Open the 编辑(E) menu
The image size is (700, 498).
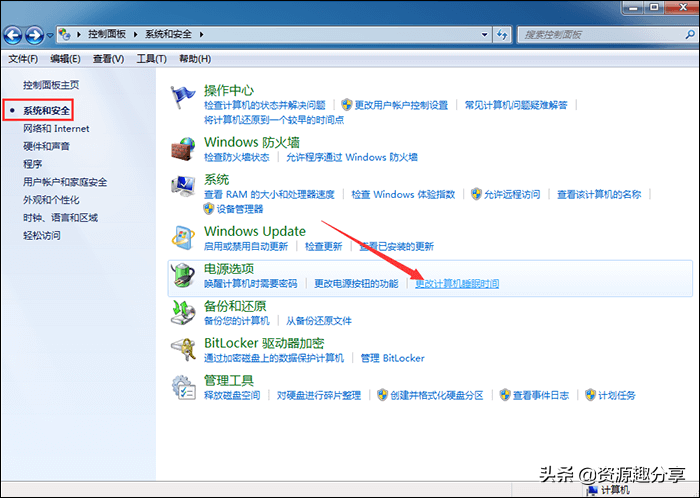tap(65, 59)
